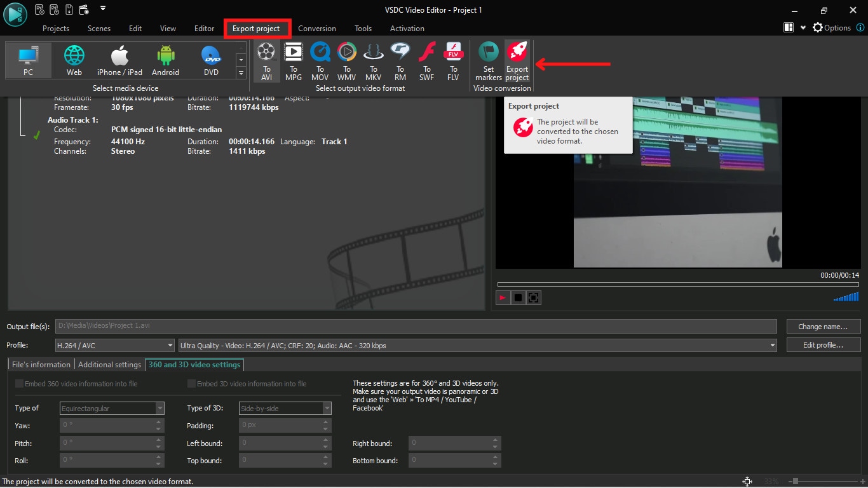Click the Edit profile... button
The width and height of the screenshot is (868, 488).
[x=823, y=345]
